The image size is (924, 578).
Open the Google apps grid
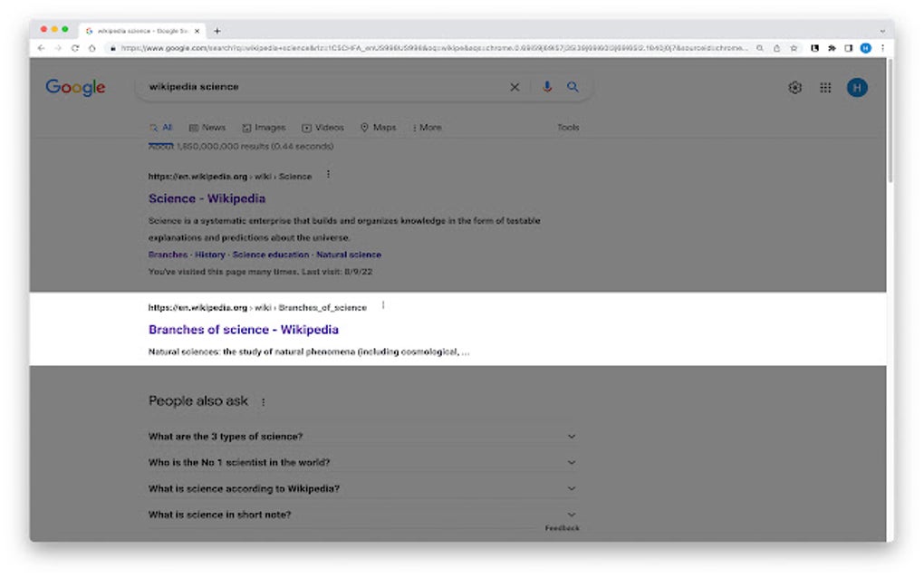(825, 87)
